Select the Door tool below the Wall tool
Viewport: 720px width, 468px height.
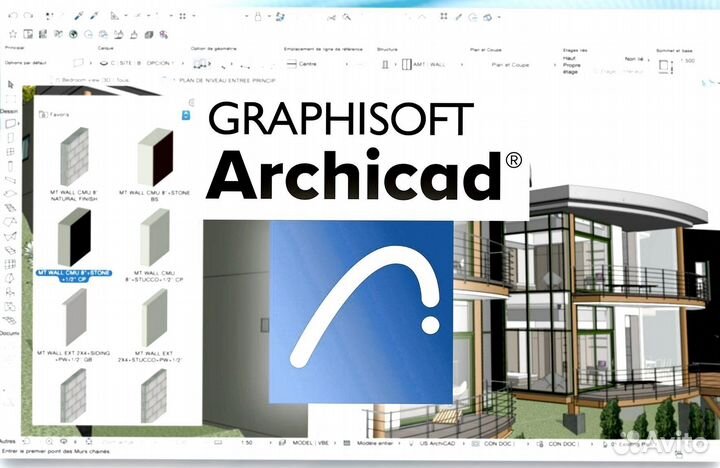click(x=11, y=138)
